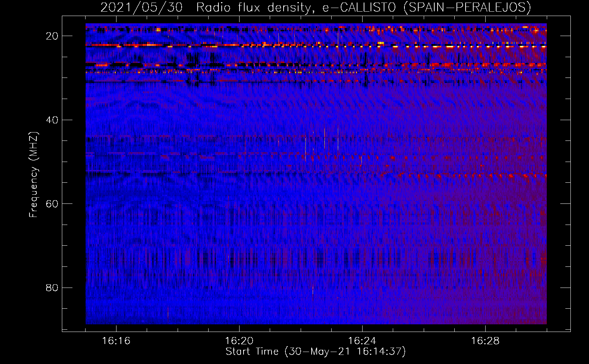The width and height of the screenshot is (589, 364).
Task: Click the 16:20 time tick label
Action: coord(239,341)
